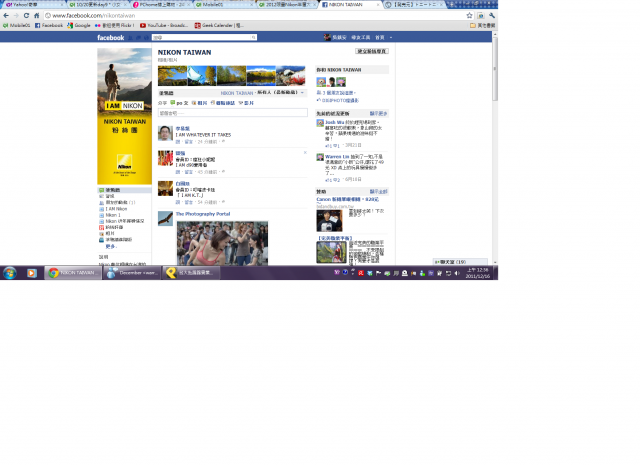This screenshot has height=465, width=640.
Task: Click the button at top right of page header
Action: pos(372,51)
